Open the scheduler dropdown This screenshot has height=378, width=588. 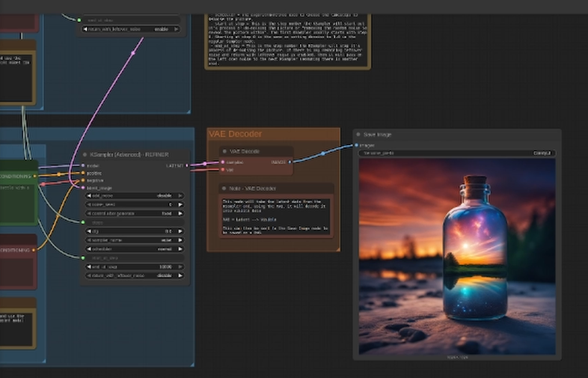(x=135, y=249)
